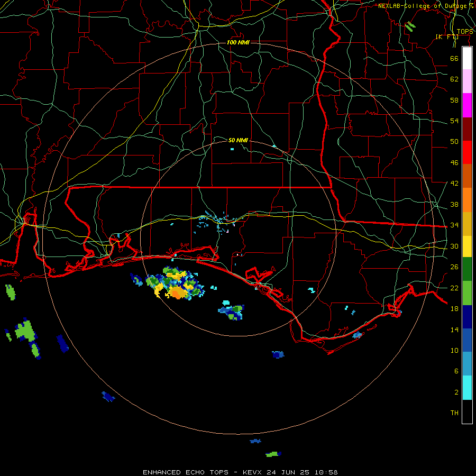Click the cyan legend swatch

[x=467, y=388]
